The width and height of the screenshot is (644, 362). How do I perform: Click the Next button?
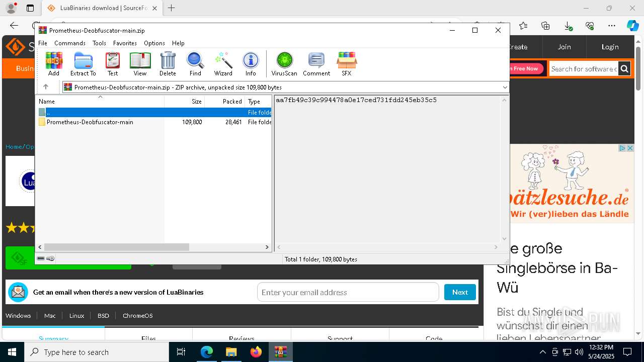[460, 292]
